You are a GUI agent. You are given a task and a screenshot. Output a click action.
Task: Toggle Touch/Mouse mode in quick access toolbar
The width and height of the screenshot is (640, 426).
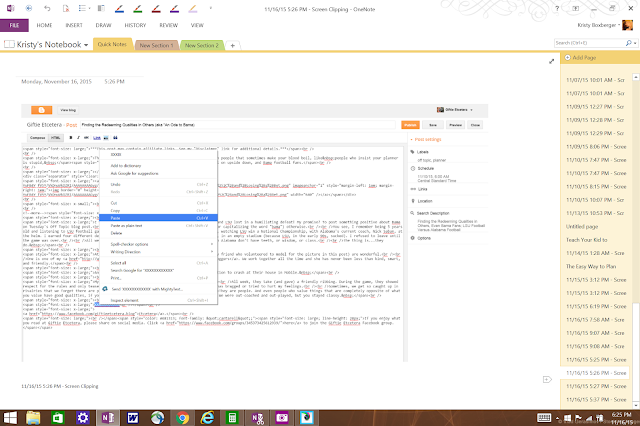tap(29, 8)
